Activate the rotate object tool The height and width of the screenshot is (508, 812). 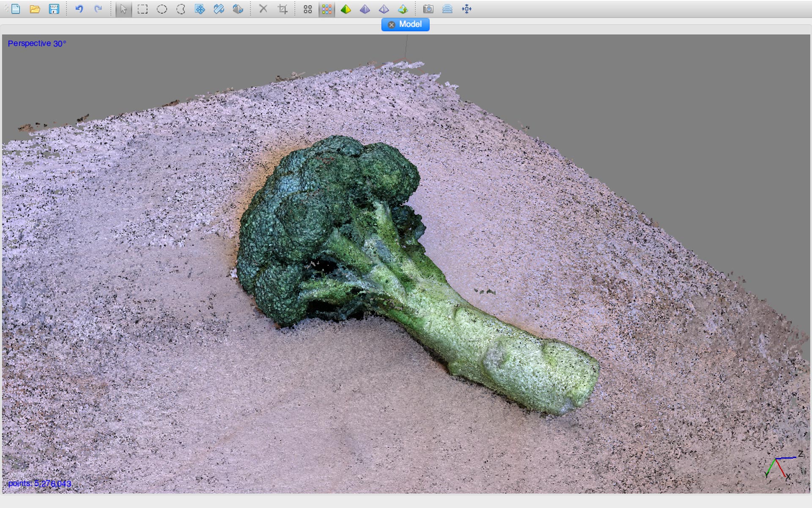tap(238, 9)
